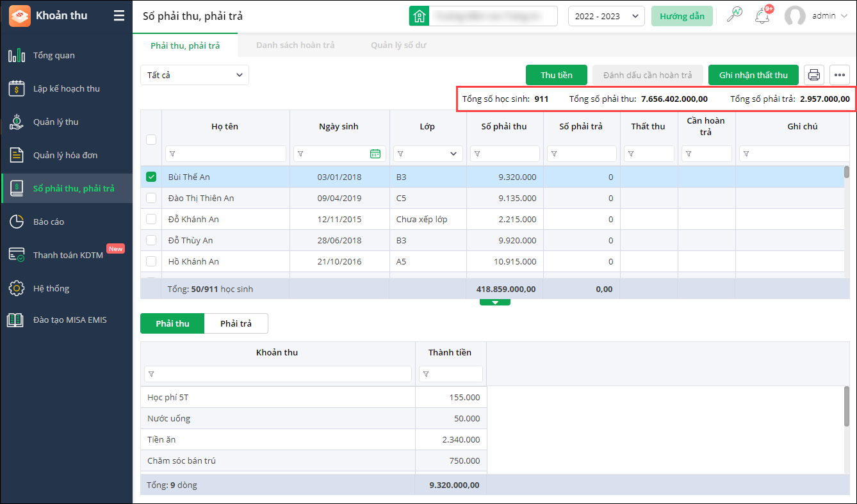The image size is (857, 504).
Task: Uncheck the Bùi Thế An row checkbox
Action: click(151, 177)
